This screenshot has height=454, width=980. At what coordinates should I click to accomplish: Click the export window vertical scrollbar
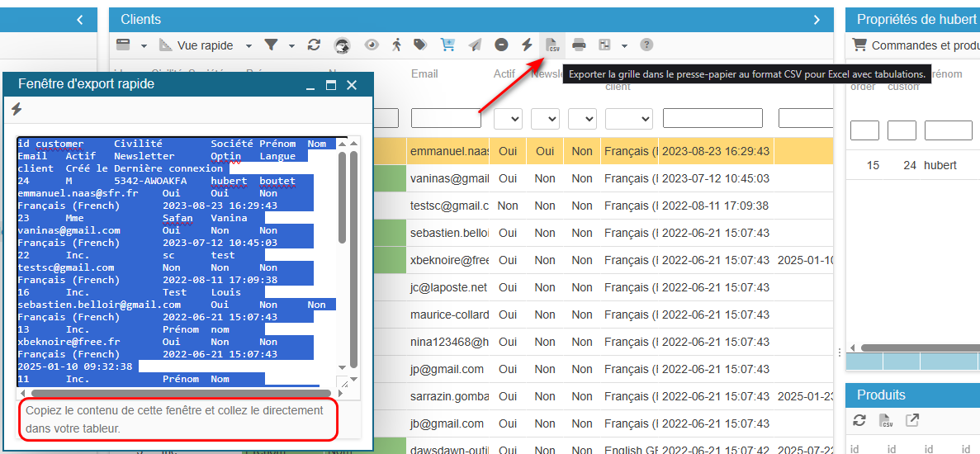[x=353, y=248]
